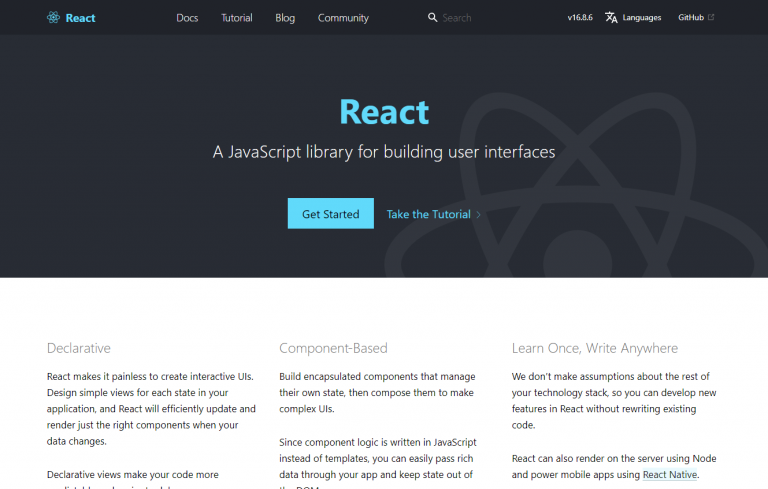This screenshot has height=489, width=768.
Task: Open the Blog page from the header
Action: (x=285, y=18)
